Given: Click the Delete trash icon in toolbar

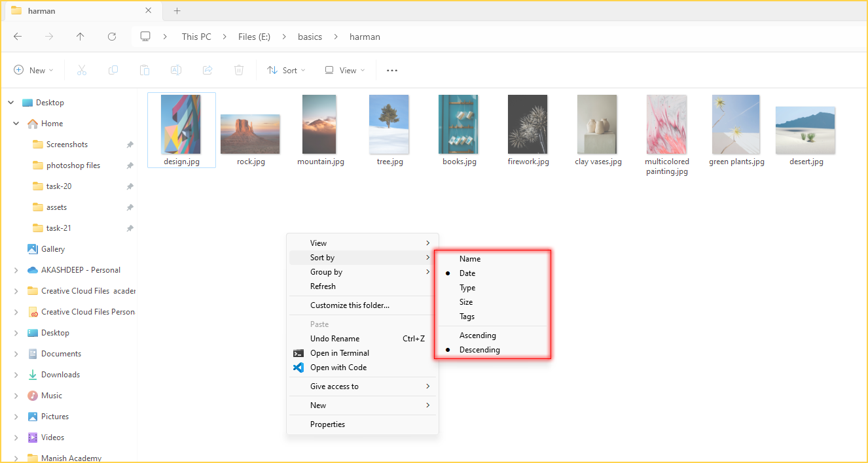Looking at the screenshot, I should [240, 71].
